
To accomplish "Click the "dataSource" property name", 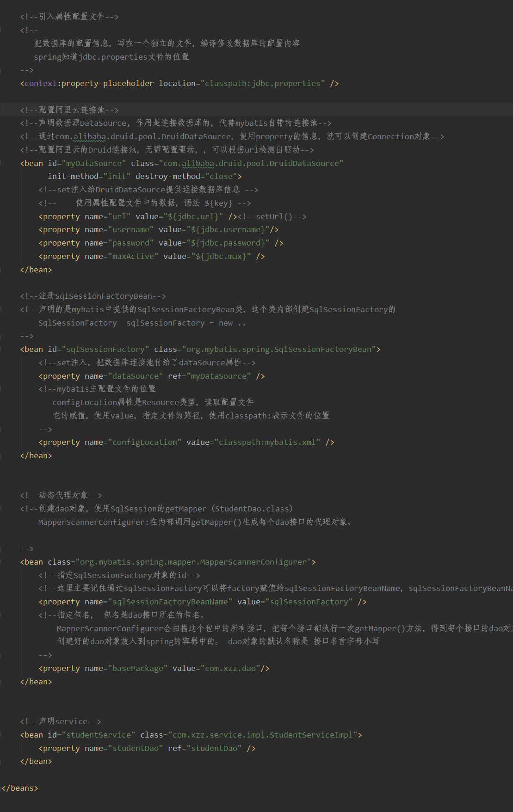I will click(x=135, y=376).
